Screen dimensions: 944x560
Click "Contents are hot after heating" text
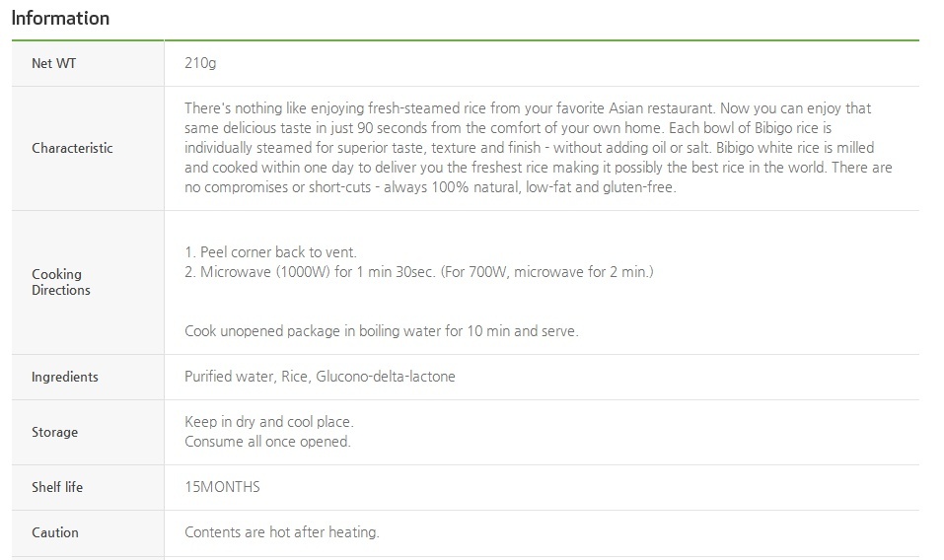point(281,532)
